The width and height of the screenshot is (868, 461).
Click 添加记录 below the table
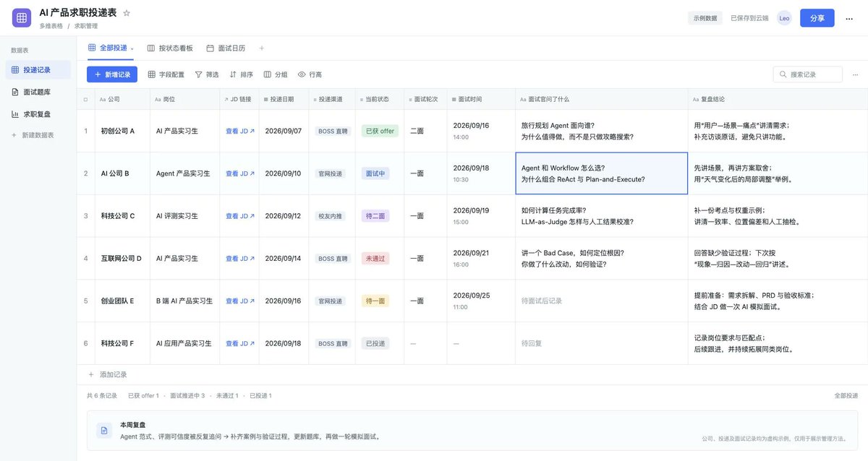pos(107,374)
